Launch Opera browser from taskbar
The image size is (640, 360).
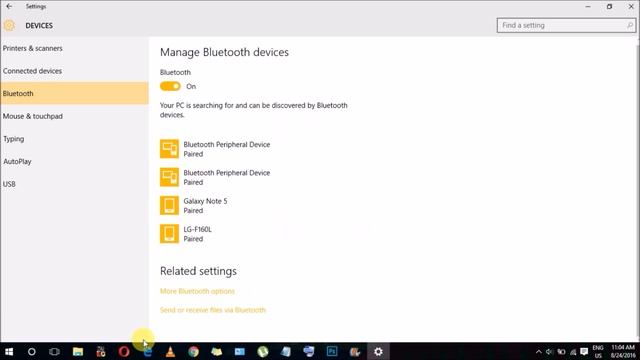pos(124,351)
